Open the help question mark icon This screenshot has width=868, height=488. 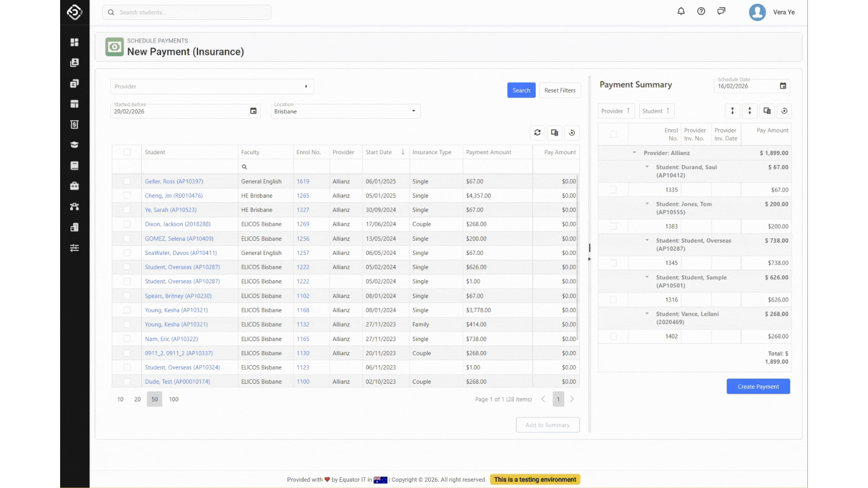pos(701,11)
